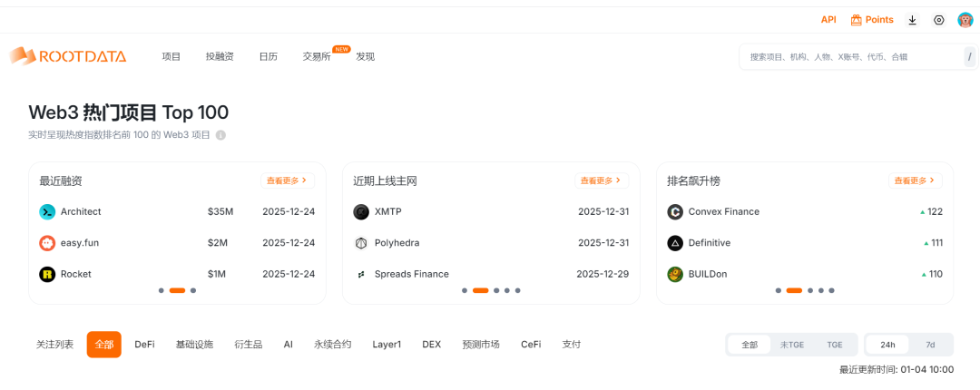Click the Architect project icon
Screen dimensions: 980x390
coord(47,212)
